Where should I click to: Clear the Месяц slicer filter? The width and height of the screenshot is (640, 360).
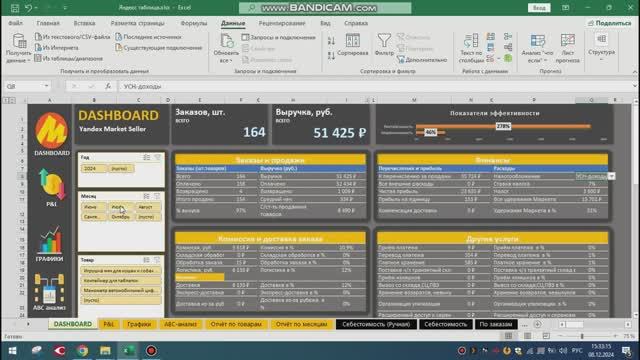pos(157,196)
